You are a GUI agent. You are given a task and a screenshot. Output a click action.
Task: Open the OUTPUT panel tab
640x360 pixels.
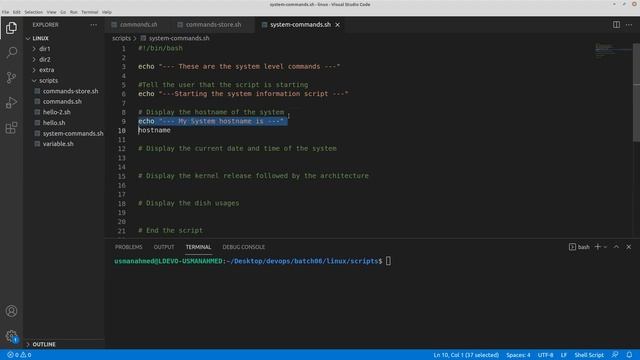pos(164,247)
